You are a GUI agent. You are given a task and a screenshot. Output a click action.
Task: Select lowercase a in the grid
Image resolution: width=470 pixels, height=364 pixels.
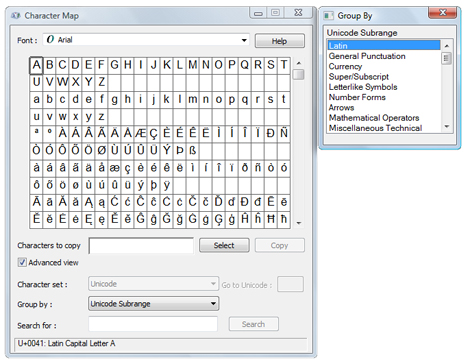coord(36,99)
